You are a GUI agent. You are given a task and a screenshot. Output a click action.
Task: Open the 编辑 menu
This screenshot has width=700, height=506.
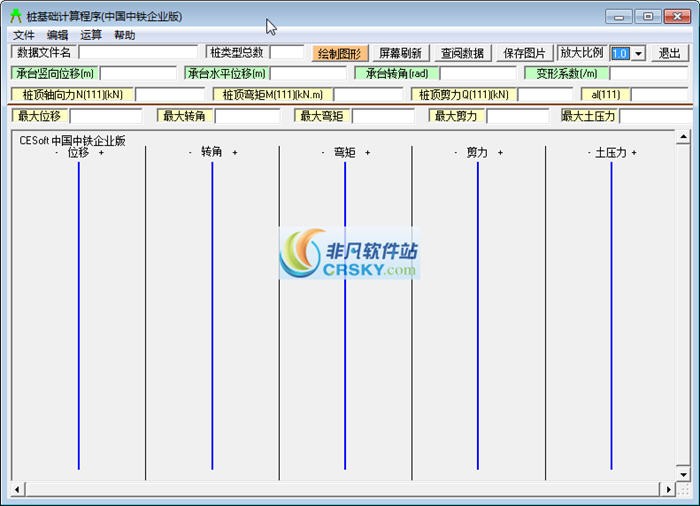[x=57, y=35]
